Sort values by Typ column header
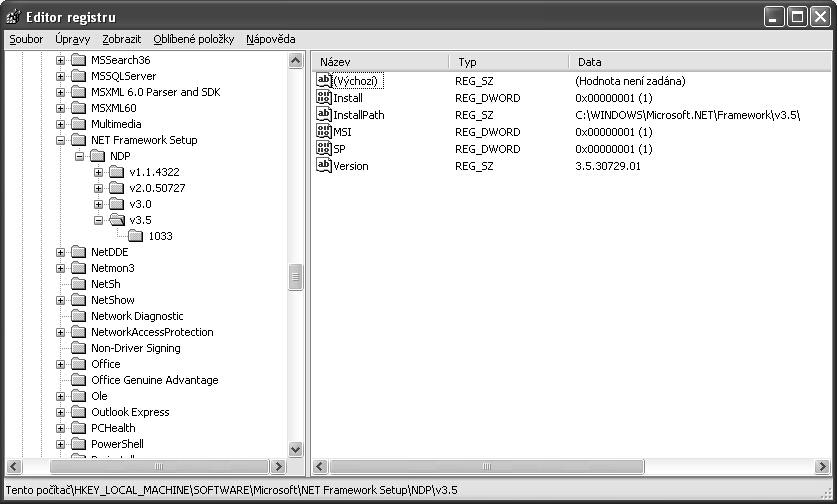Image resolution: width=837 pixels, height=504 pixels. point(509,62)
